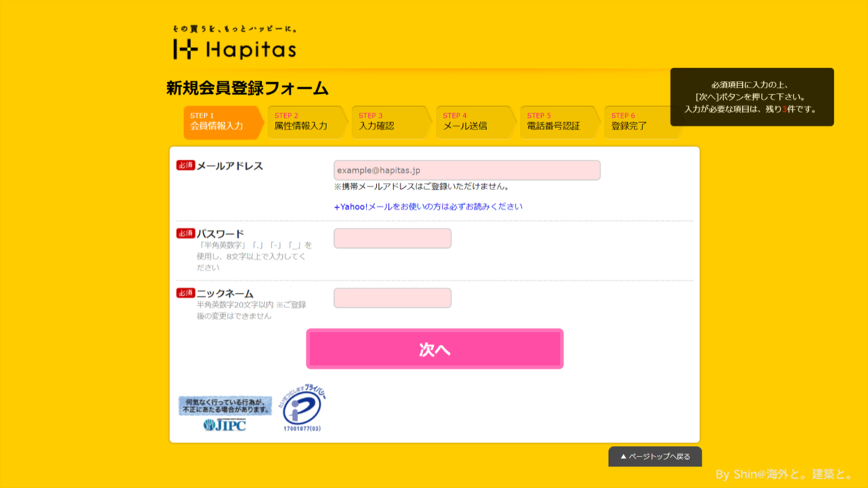This screenshot has height=488, width=868.
Task: Click the JIPC fraud warning banner
Action: [225, 414]
